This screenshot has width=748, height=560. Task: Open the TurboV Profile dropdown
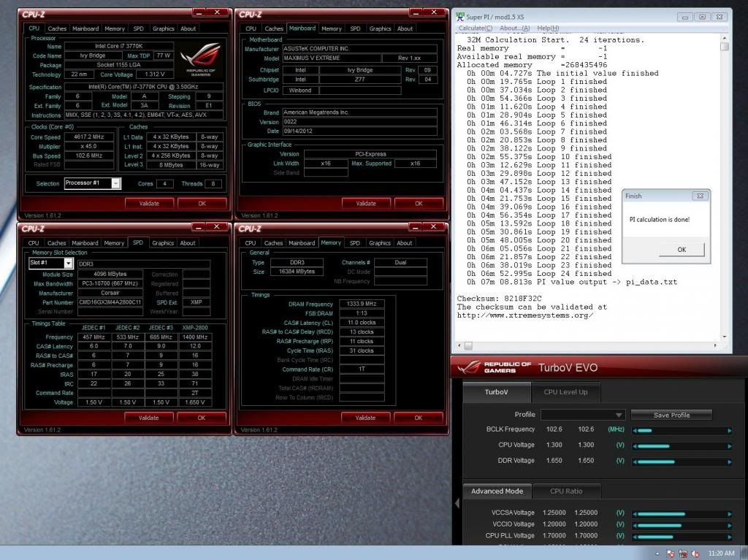click(582, 415)
